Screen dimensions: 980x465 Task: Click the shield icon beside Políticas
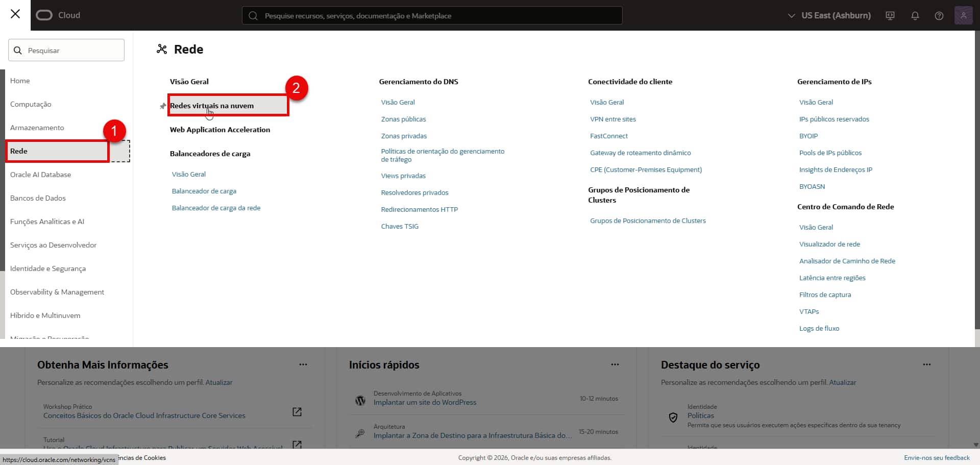pyautogui.click(x=673, y=418)
